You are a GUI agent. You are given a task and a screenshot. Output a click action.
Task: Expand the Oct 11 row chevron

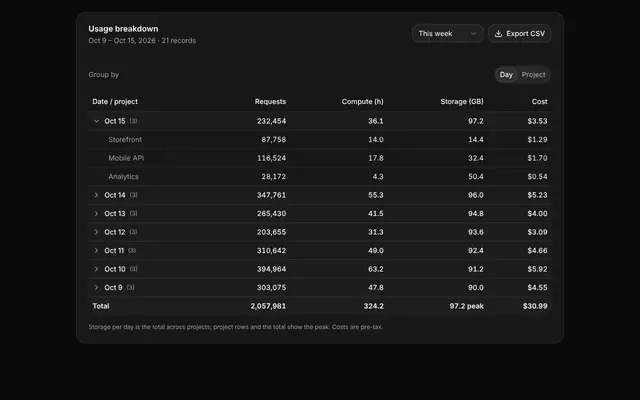96,251
